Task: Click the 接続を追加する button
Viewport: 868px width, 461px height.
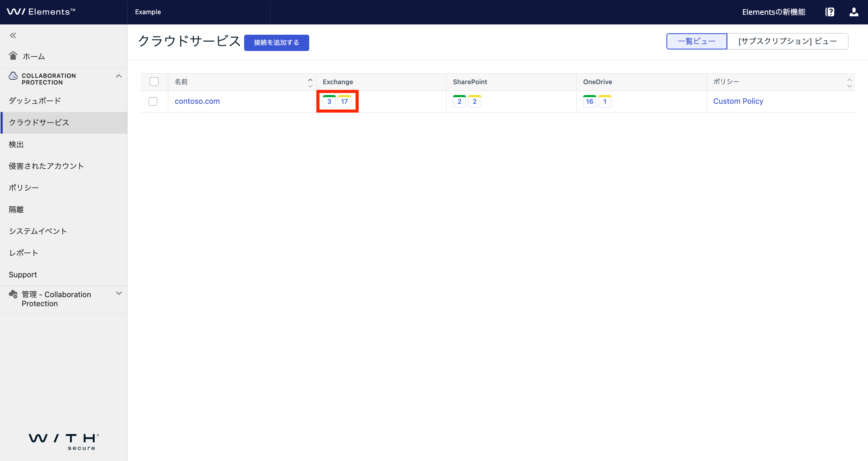Action: point(276,43)
